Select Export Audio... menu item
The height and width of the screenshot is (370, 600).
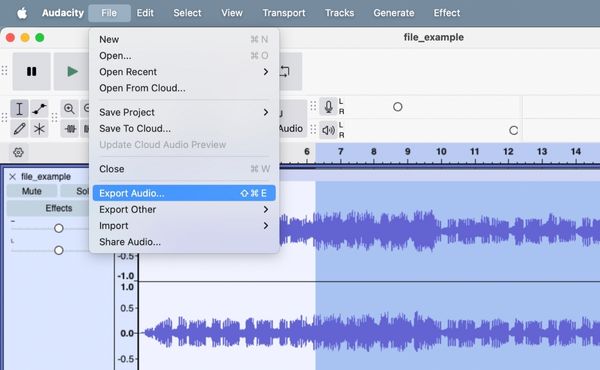[184, 193]
